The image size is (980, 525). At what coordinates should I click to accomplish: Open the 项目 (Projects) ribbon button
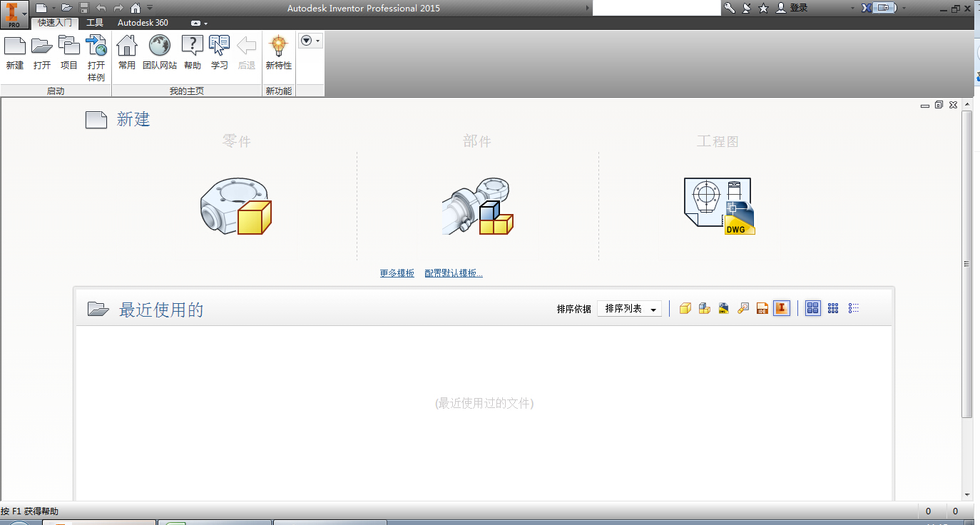[x=69, y=53]
